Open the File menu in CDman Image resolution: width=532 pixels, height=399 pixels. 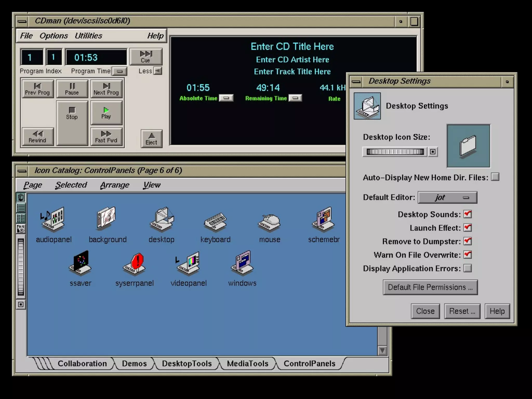[26, 36]
